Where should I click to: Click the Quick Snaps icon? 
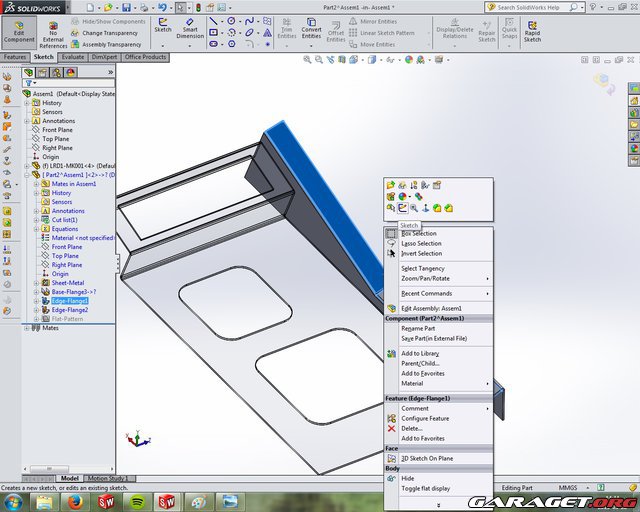509,31
